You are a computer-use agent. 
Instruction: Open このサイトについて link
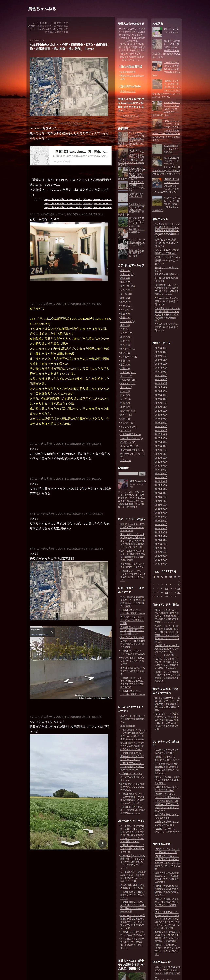point(130,116)
